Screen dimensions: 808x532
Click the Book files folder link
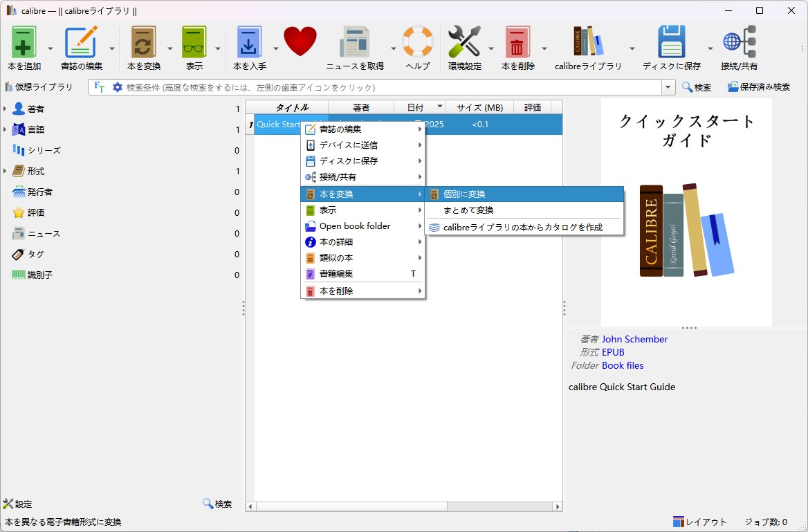tap(623, 365)
